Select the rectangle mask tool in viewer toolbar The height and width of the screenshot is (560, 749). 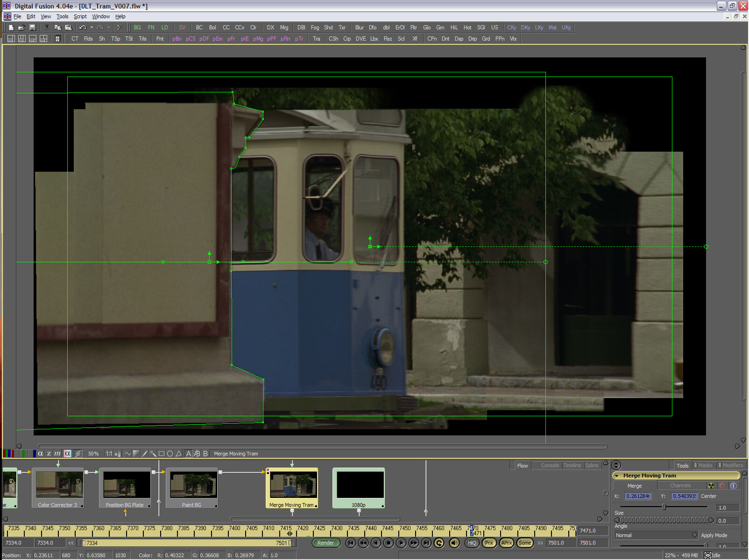pyautogui.click(x=162, y=454)
